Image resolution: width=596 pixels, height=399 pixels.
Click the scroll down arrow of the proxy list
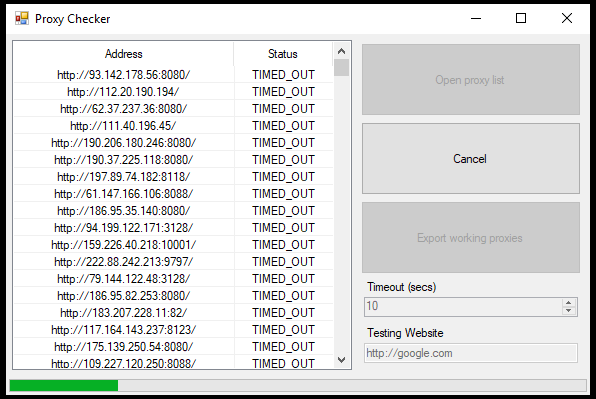click(x=341, y=359)
